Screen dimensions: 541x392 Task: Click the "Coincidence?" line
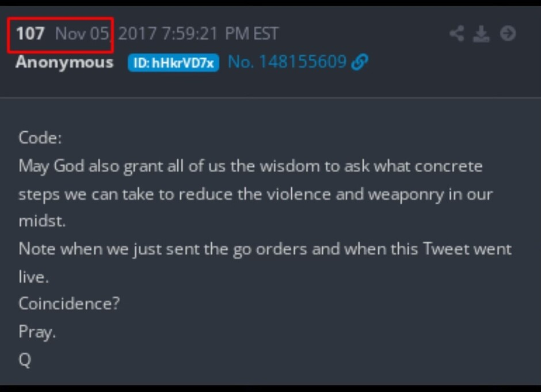tap(69, 304)
